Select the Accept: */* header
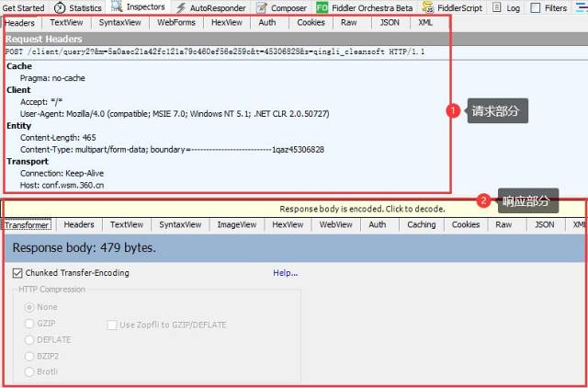Screen dimensions: 588x388 pos(41,102)
